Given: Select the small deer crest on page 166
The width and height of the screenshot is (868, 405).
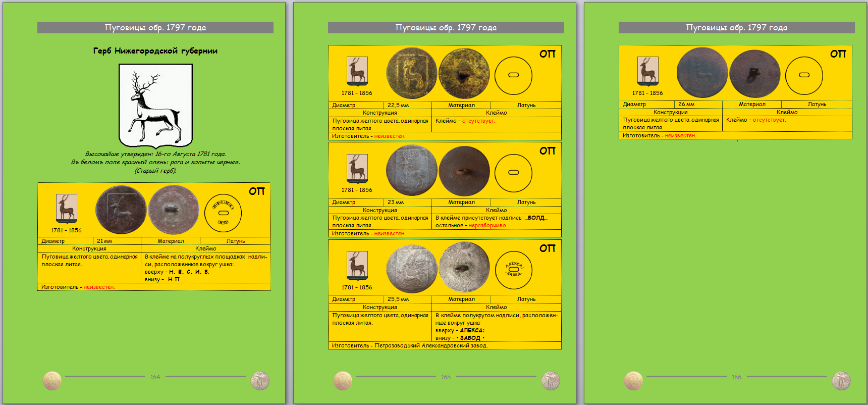Looking at the screenshot, I should coord(648,71).
